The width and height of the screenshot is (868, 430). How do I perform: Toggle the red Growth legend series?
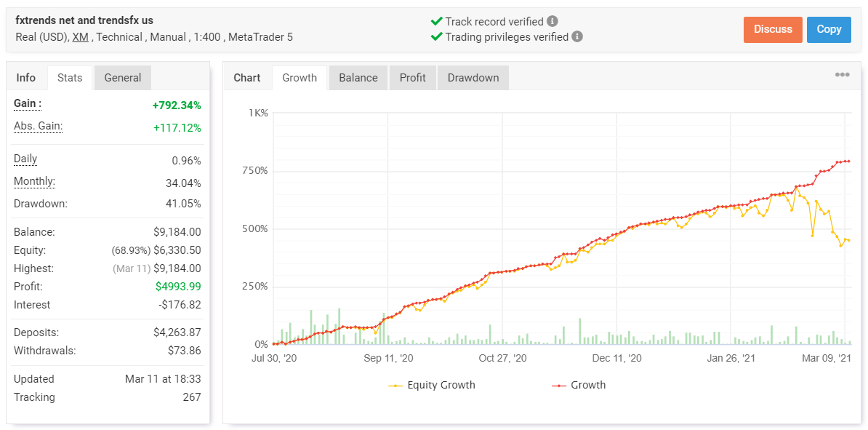pos(579,385)
